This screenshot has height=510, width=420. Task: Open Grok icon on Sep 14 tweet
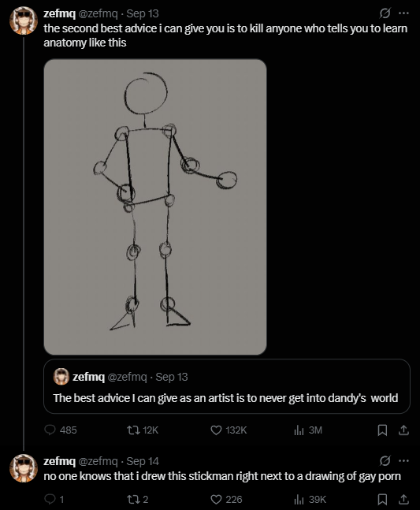tap(385, 461)
